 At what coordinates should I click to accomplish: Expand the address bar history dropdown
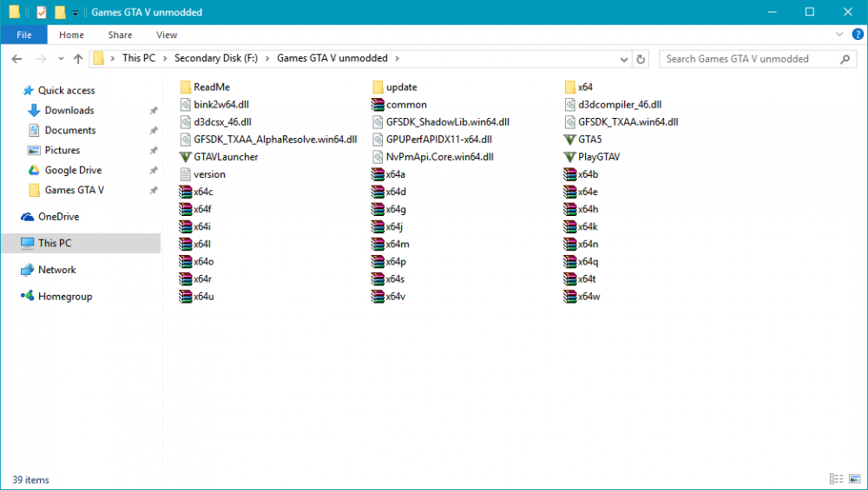(x=624, y=59)
